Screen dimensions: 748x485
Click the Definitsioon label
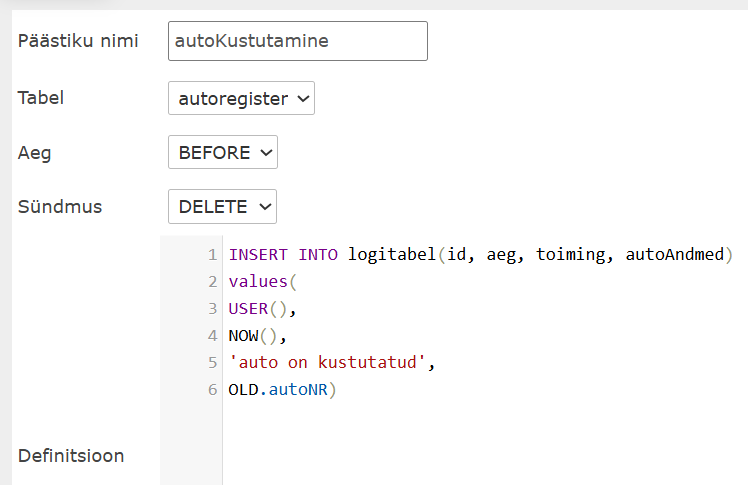pos(71,456)
